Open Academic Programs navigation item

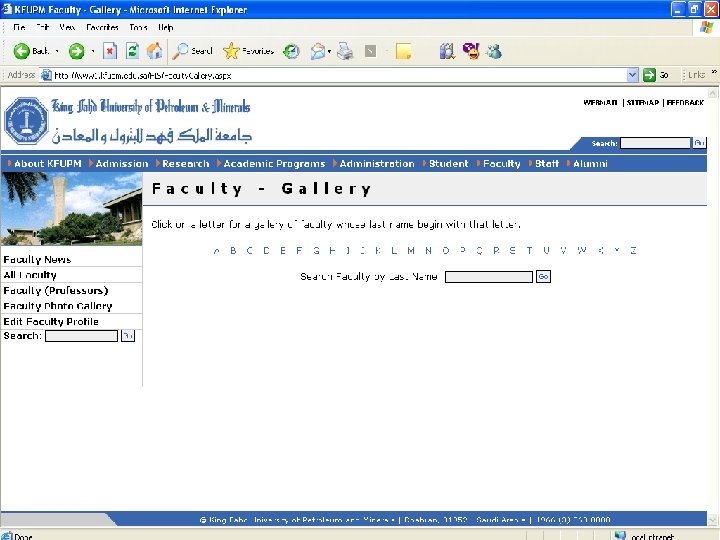point(274,163)
